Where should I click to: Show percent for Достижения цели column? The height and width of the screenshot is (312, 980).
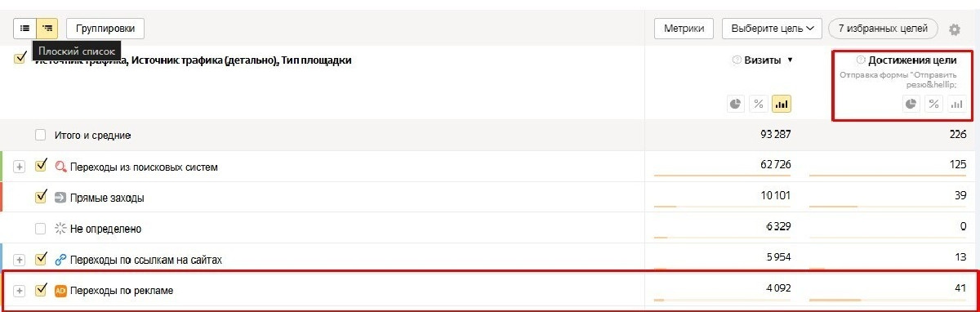[x=933, y=104]
